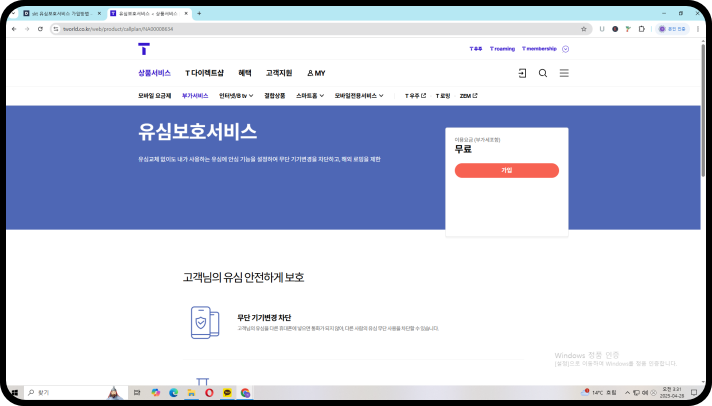
Task: Expand the 스마트홈 dropdown
Action: click(x=310, y=96)
